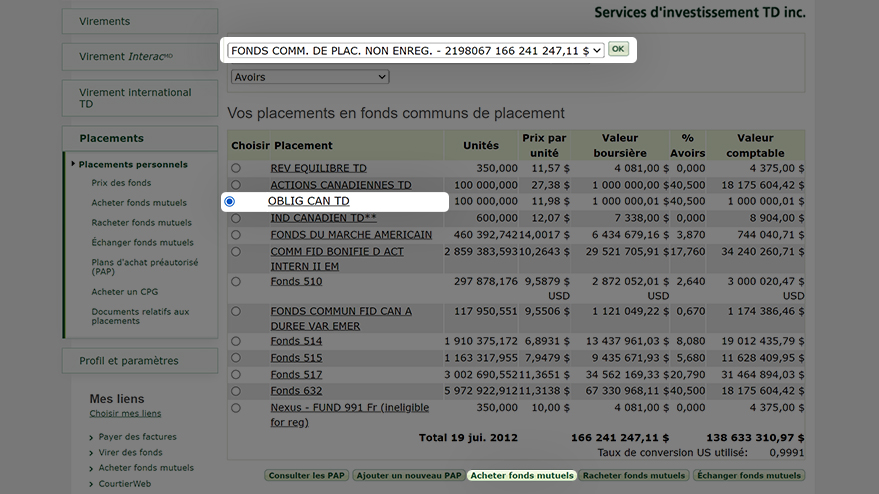Click Acheter fonds mutuels bottom button
This screenshot has height=494, width=879.
(522, 475)
